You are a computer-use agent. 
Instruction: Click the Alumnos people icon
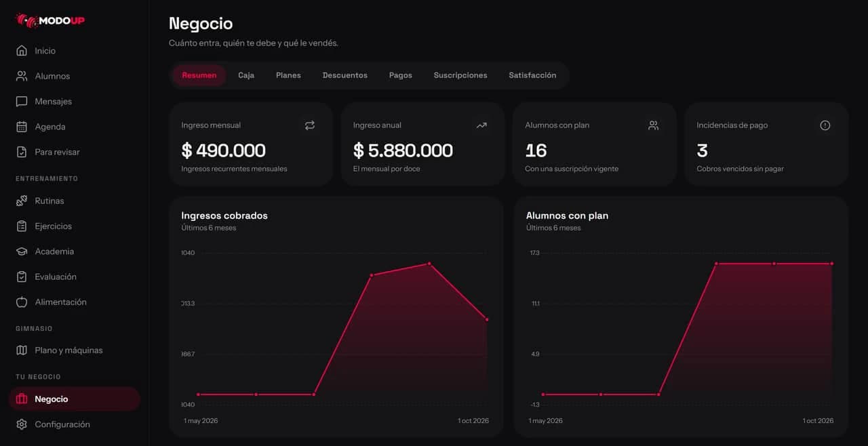coord(22,76)
